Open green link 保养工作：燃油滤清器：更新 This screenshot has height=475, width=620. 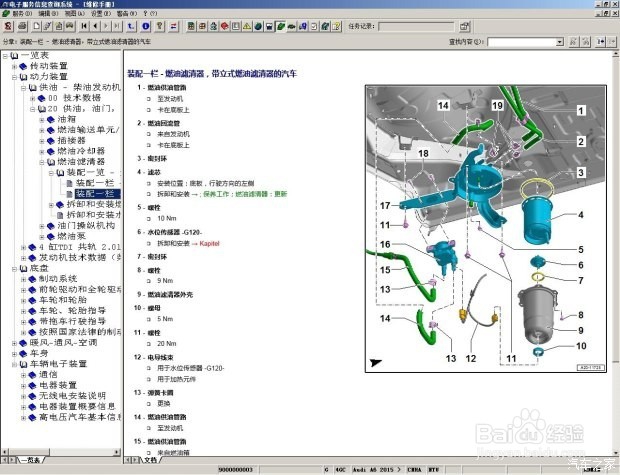point(245,194)
